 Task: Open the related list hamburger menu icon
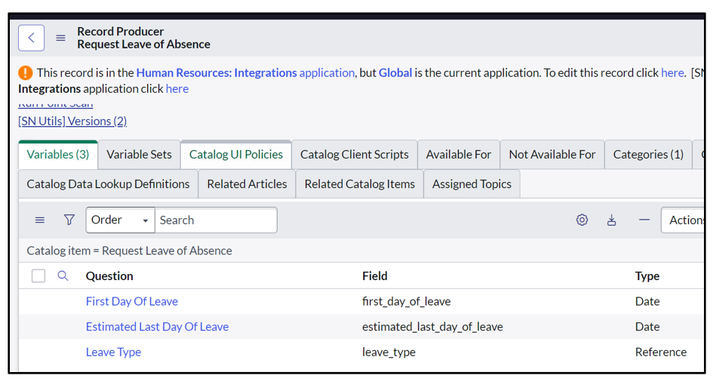click(40, 220)
